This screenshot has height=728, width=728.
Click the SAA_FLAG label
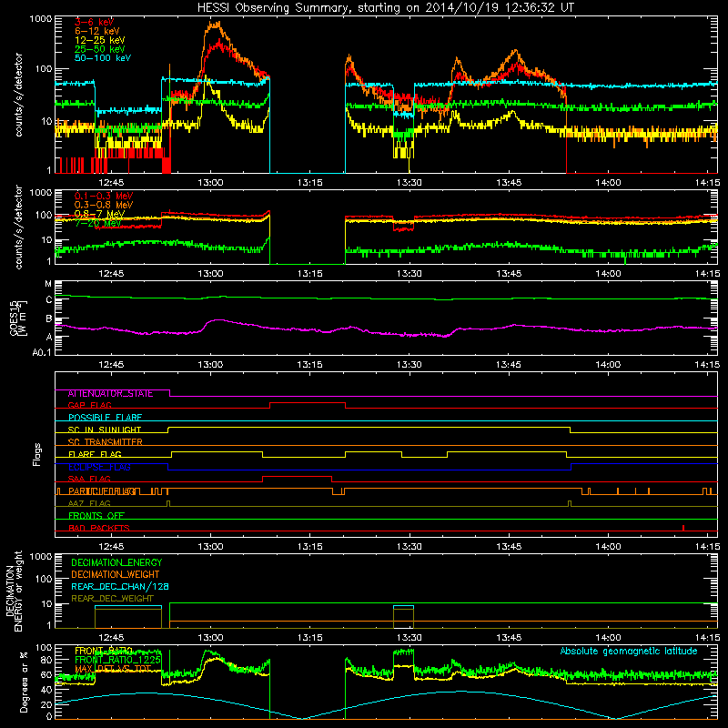[89, 479]
